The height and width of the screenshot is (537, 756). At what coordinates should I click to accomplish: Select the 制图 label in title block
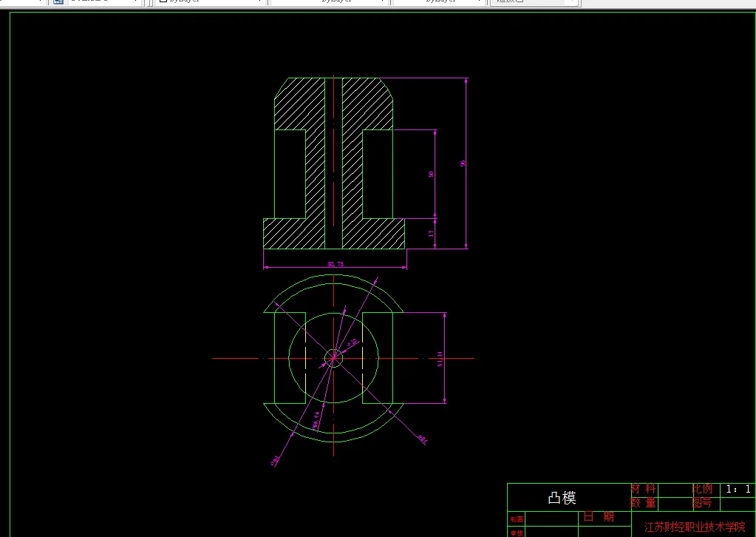[x=517, y=520]
